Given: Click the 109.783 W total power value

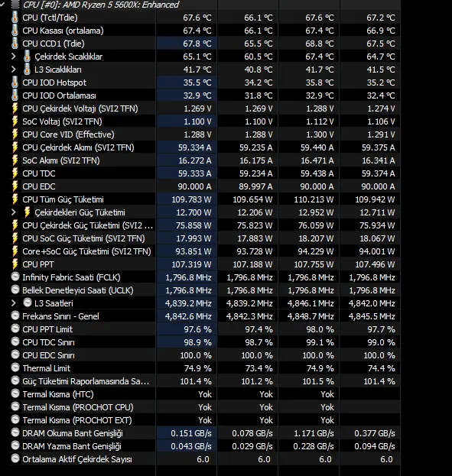Looking at the screenshot, I should pos(191,199).
